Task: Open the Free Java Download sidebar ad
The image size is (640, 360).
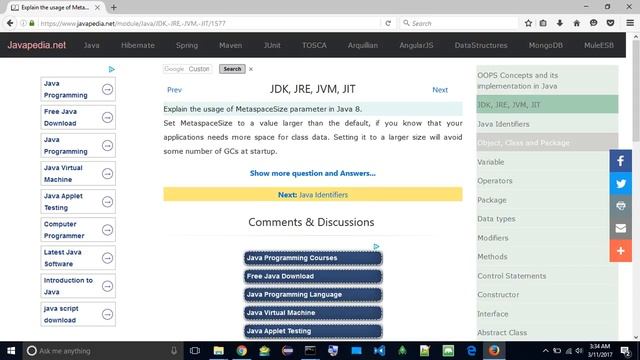Action: click(78, 118)
